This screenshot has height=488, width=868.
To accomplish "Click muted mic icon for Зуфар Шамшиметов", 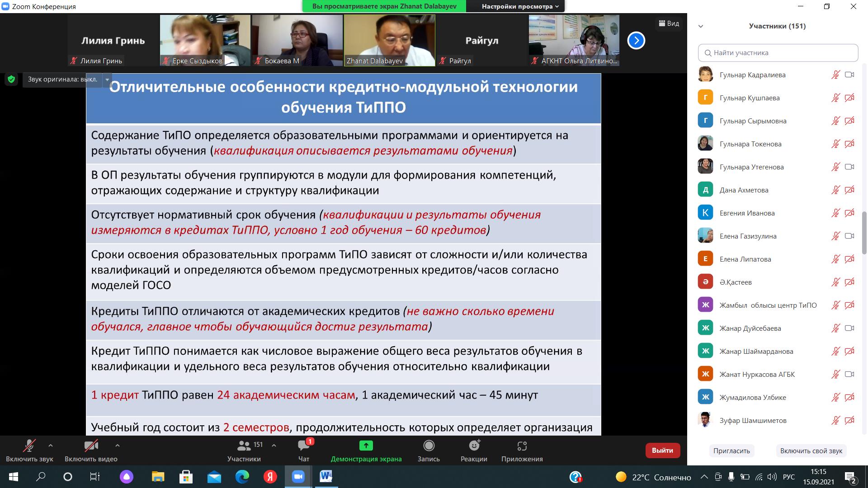I will click(x=835, y=421).
